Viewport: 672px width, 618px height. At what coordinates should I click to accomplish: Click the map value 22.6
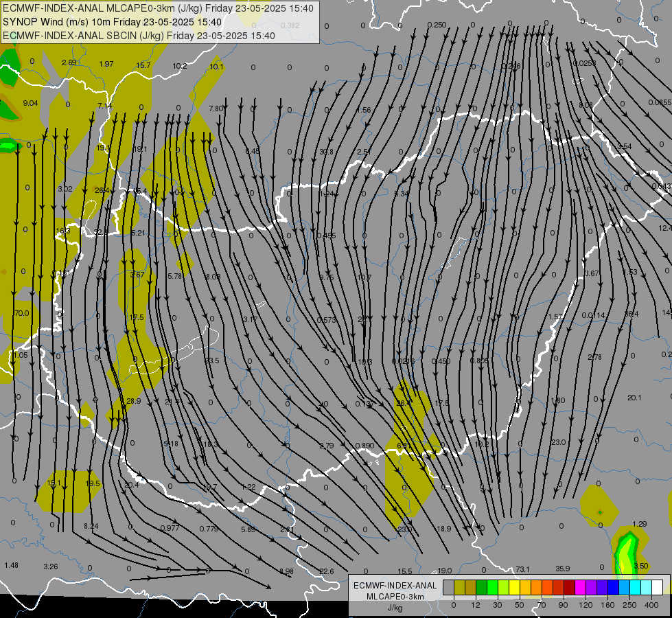pos(327,571)
